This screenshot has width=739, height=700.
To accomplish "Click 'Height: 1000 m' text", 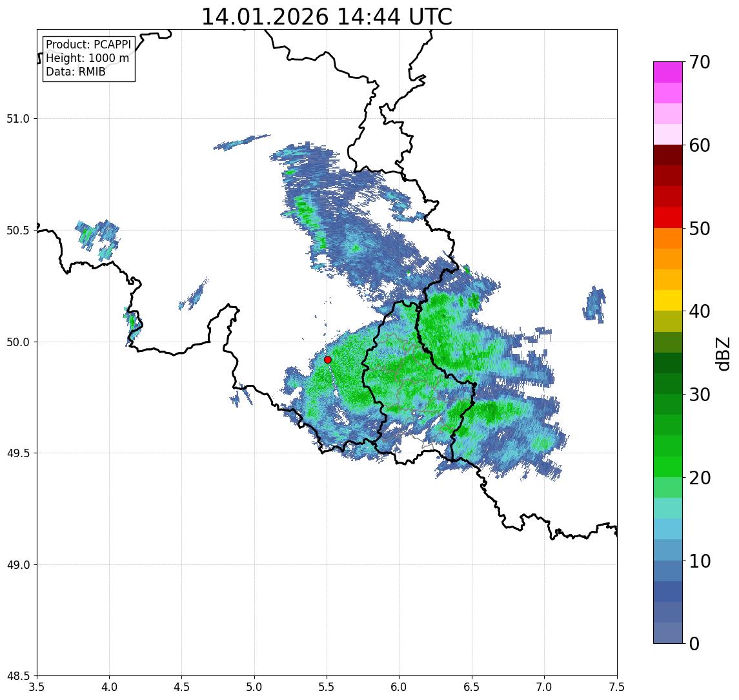I will [87, 58].
